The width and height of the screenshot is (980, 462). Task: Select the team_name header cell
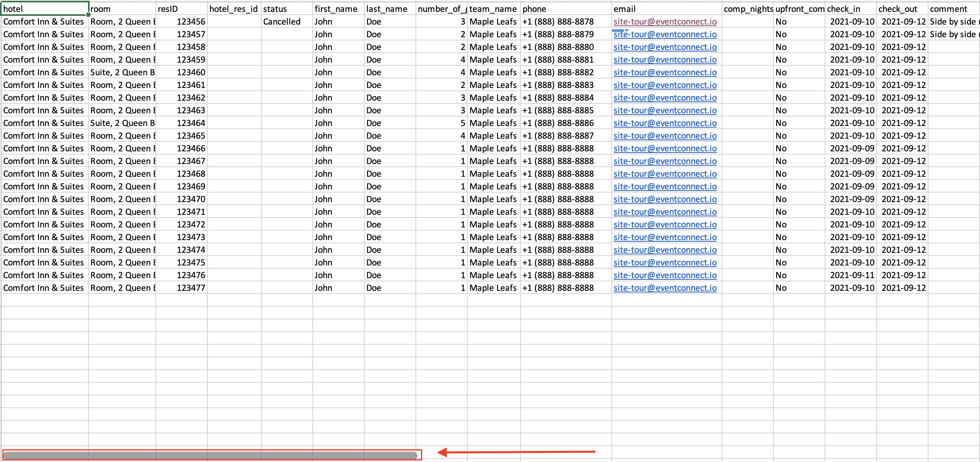pos(493,9)
